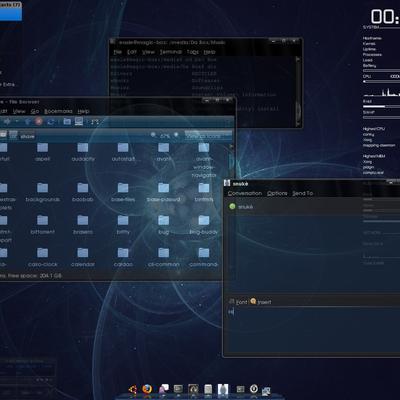This screenshot has height=400, width=400.
Task: Open the Ubuntu logo icon in the dock
Action: [133, 389]
